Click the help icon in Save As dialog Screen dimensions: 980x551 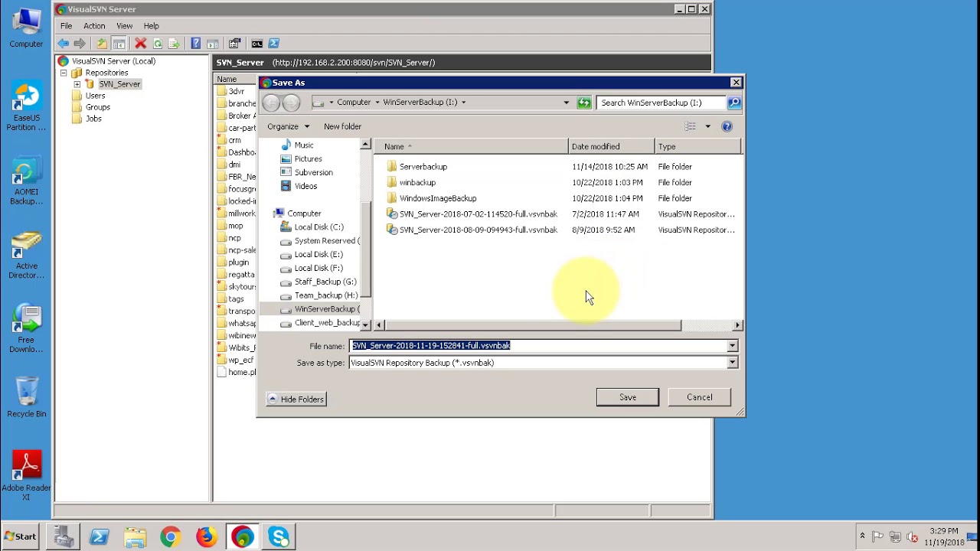coord(727,126)
